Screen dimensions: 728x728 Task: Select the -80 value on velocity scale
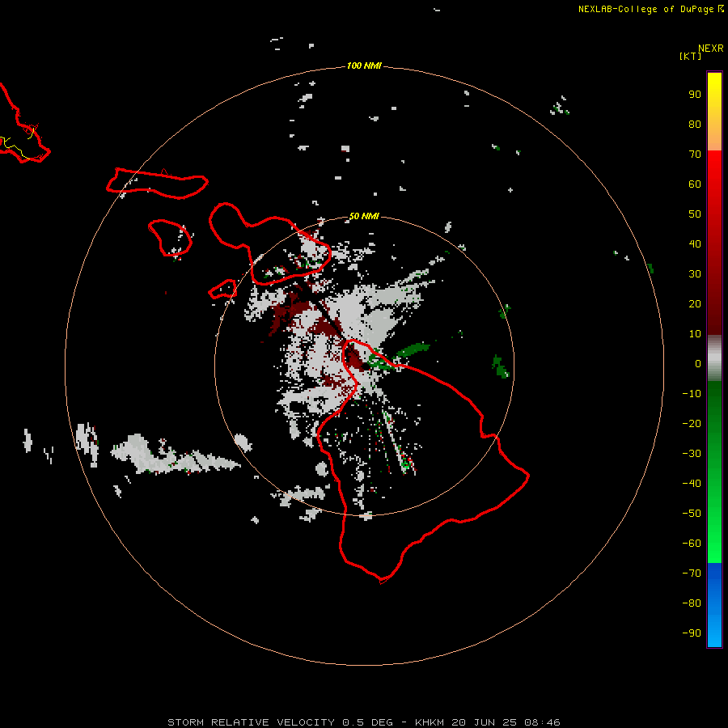(692, 603)
